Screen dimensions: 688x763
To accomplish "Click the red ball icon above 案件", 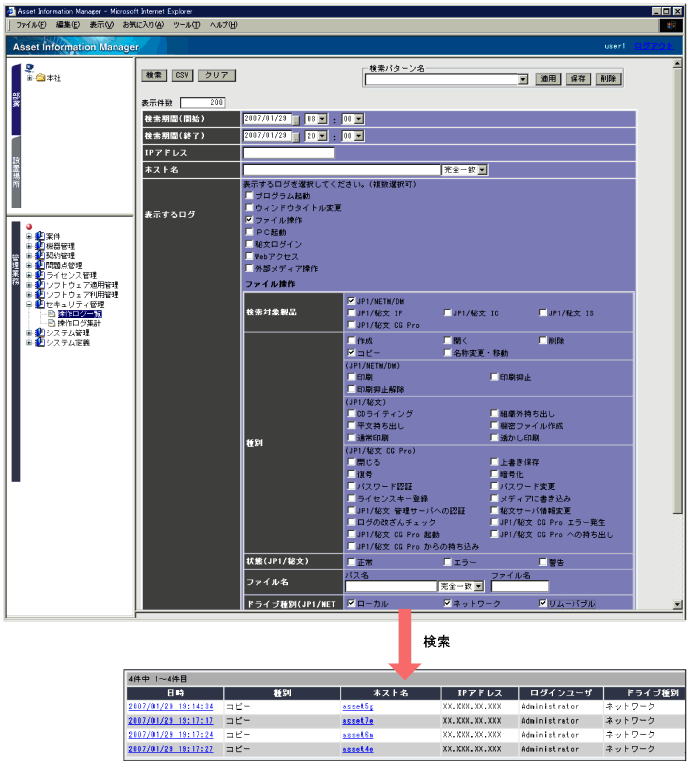I will click(30, 226).
